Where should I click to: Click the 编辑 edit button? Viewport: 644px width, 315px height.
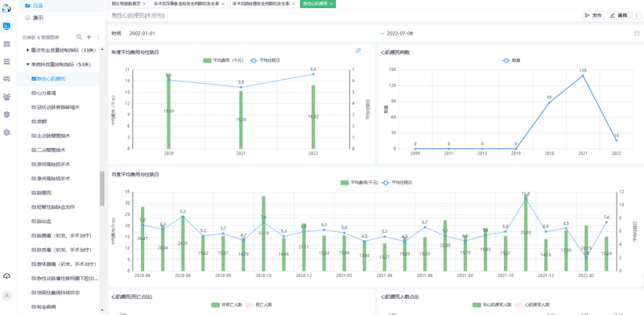(618, 15)
